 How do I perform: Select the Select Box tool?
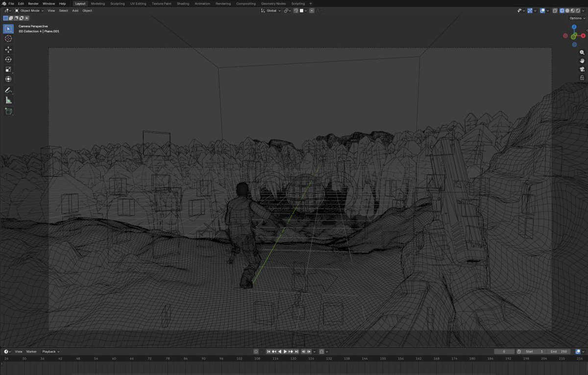8,28
